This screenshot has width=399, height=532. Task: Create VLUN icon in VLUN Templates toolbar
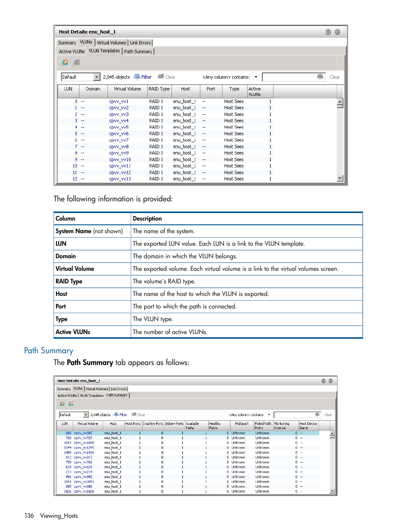(x=65, y=63)
